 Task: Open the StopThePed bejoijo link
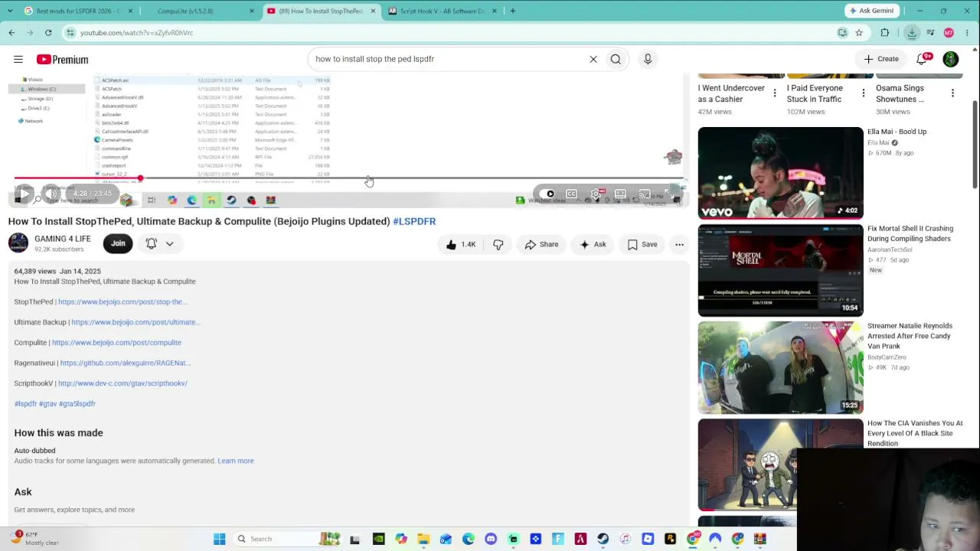(122, 302)
